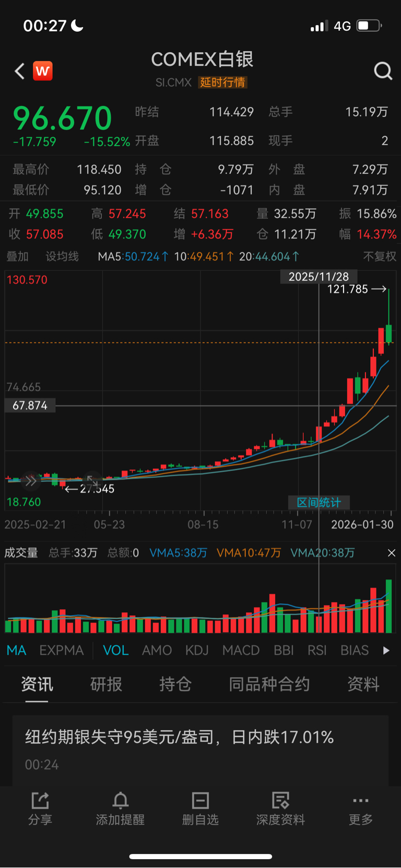The image size is (401, 868).
Task: Tap the 分享 label
Action: click(40, 819)
